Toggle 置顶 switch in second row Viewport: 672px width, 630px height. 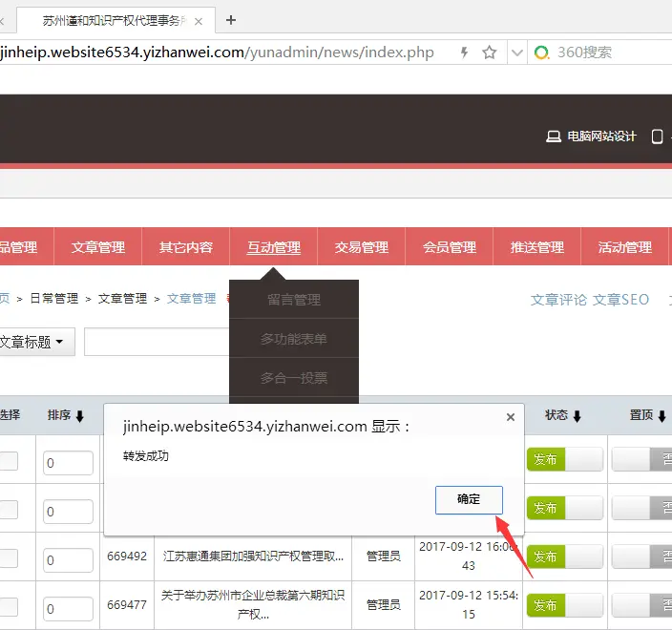642,508
